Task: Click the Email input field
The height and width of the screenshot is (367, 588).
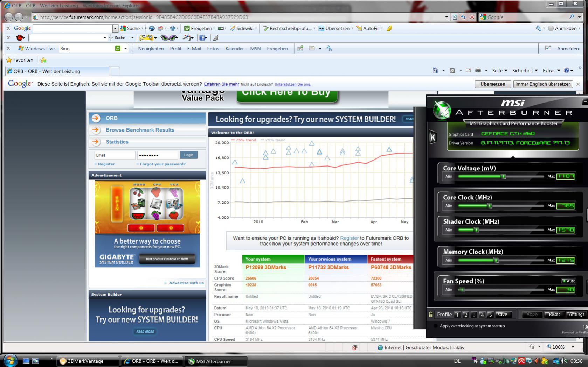Action: coord(115,155)
